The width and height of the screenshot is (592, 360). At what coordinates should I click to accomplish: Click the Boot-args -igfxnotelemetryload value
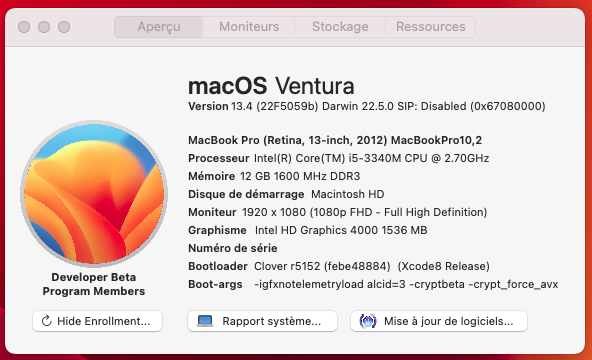pyautogui.click(x=406, y=284)
